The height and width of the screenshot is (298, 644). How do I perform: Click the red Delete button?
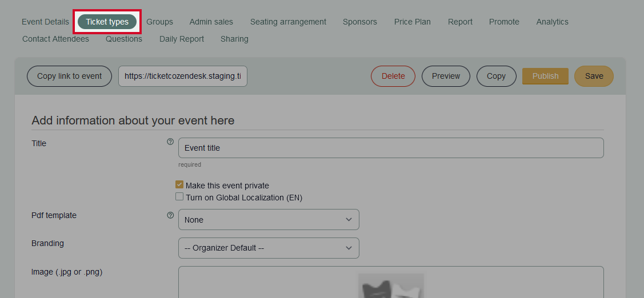393,76
